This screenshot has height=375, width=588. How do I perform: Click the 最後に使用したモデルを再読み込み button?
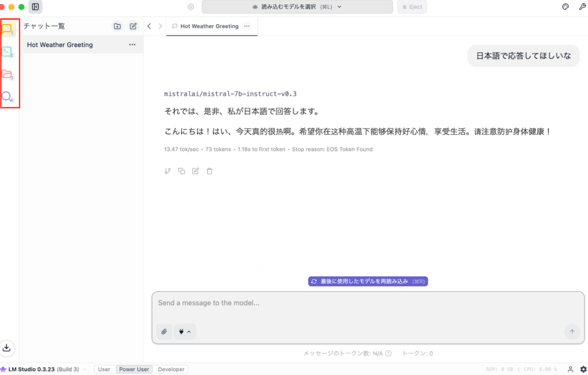(368, 281)
